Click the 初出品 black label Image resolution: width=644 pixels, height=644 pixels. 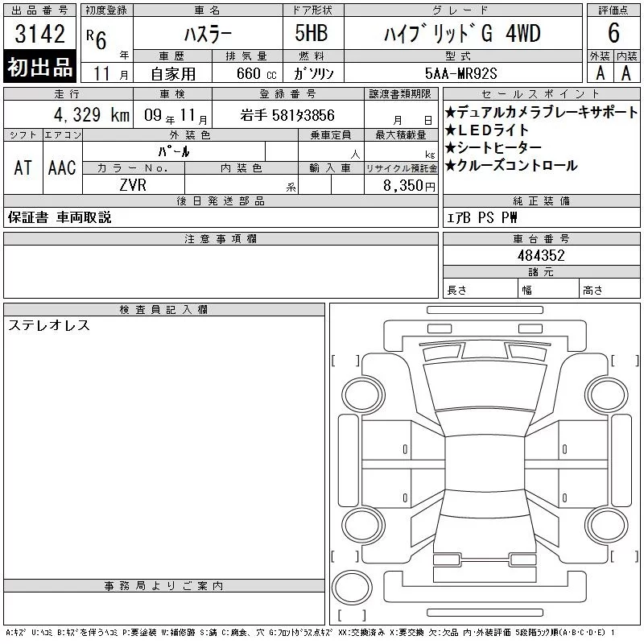(x=39, y=67)
